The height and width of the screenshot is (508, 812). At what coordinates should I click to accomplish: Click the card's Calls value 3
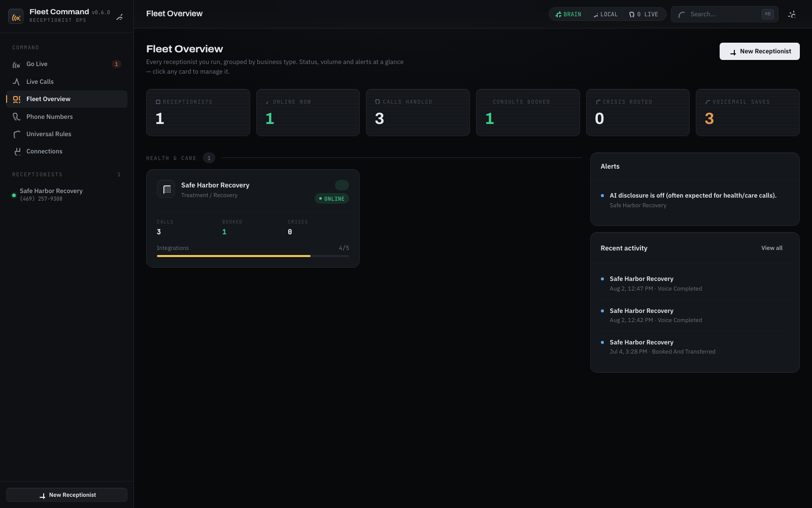159,232
